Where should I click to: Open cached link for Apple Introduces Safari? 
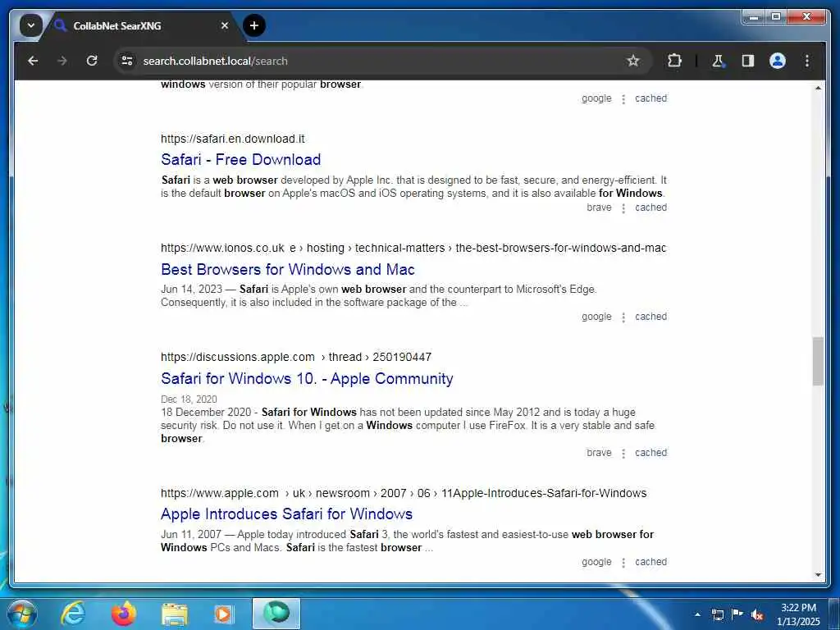pos(651,562)
